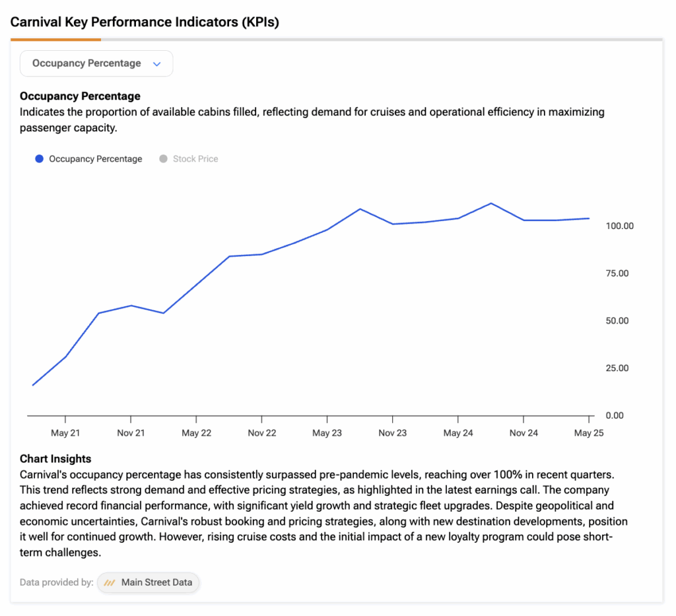The width and height of the screenshot is (676, 616).
Task: Click the Main Street Data orange logo icon
Action: pyautogui.click(x=110, y=582)
